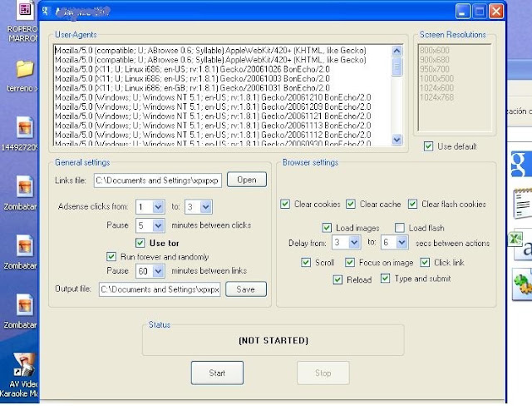
Task: Expand the minutes between clicks dropdown
Action: coord(158,225)
